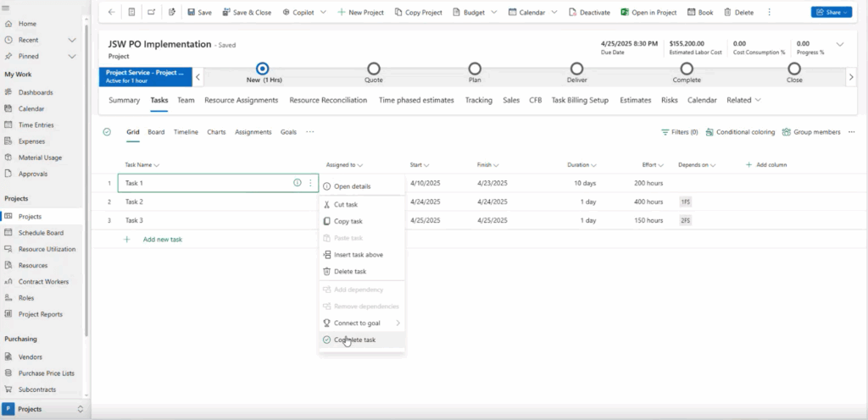Select the Plan stage circle
Screen dimensions: 868x420
tap(475, 69)
